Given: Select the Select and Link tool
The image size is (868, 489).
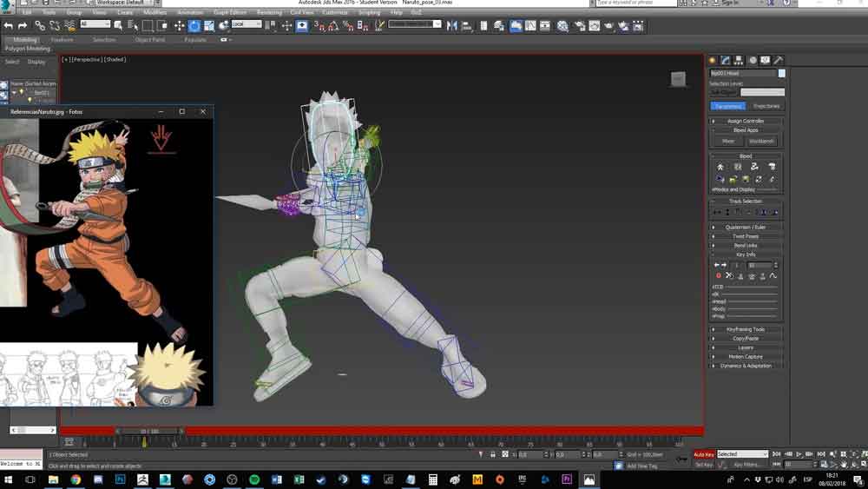Looking at the screenshot, I should (x=40, y=25).
